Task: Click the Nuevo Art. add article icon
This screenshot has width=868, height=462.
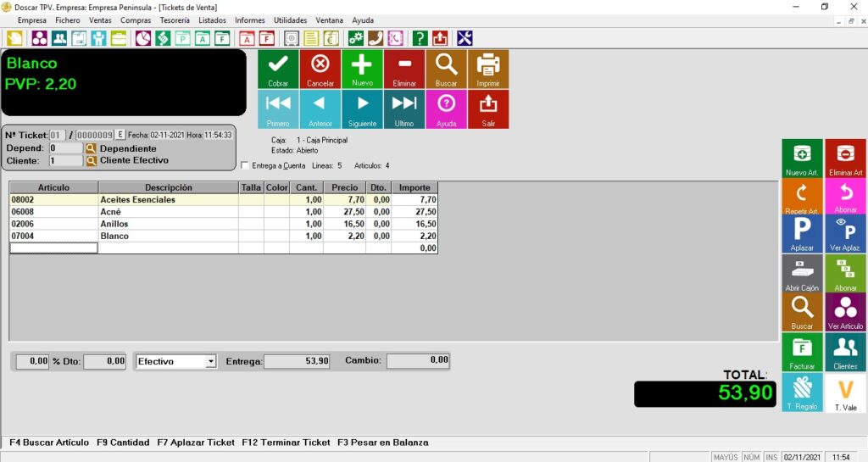Action: pyautogui.click(x=802, y=157)
